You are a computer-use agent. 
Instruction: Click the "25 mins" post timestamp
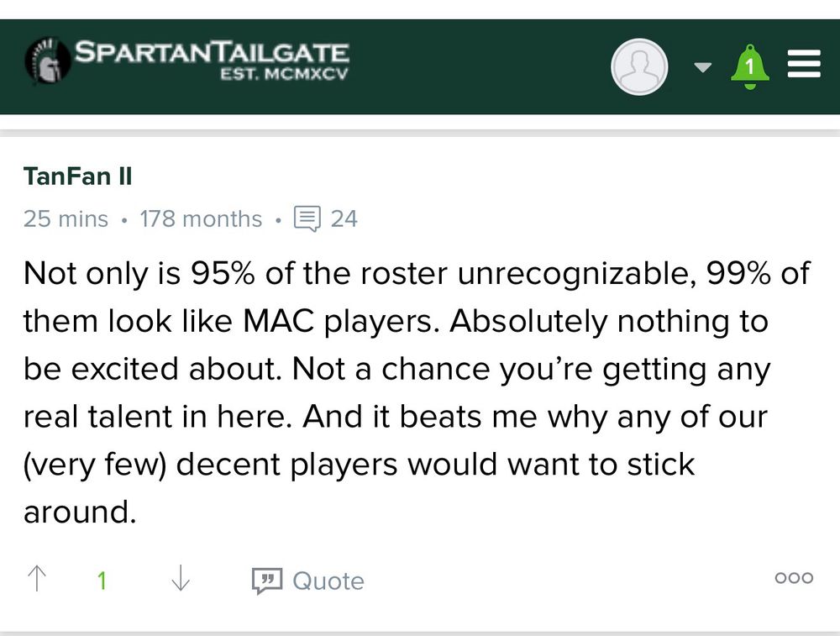click(66, 219)
